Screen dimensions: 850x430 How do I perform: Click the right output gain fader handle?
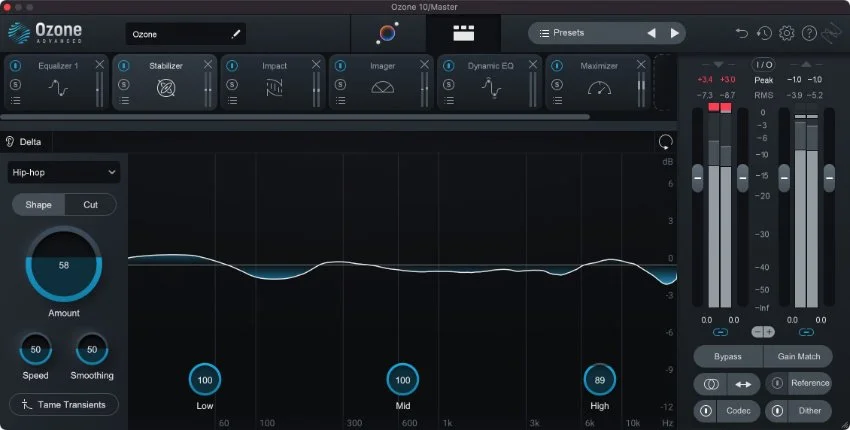point(829,178)
